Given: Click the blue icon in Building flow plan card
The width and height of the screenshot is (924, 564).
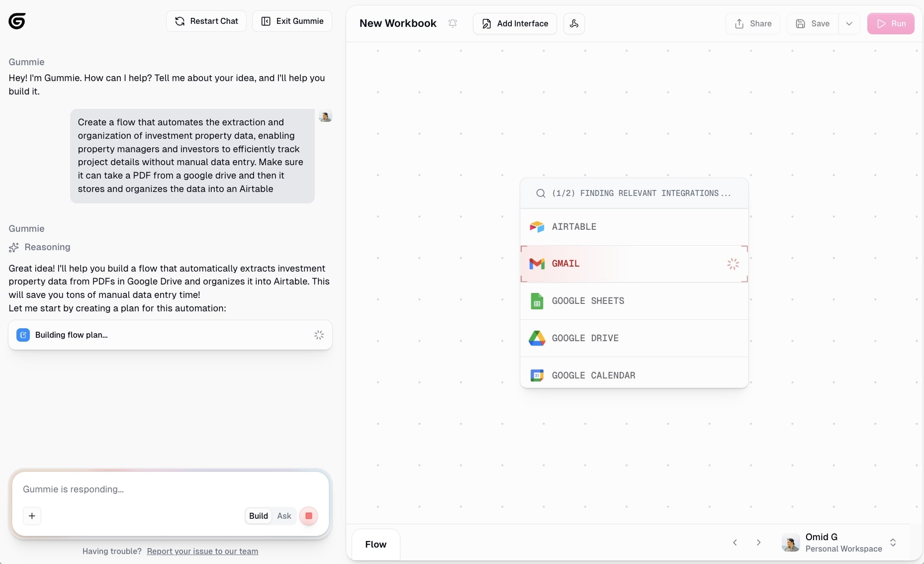Looking at the screenshot, I should click(23, 335).
